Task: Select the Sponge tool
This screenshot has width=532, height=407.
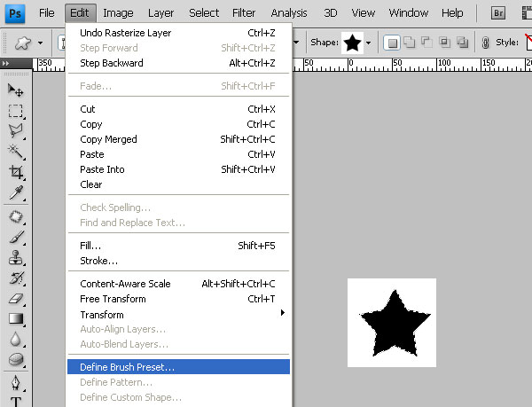Action: pyautogui.click(x=16, y=359)
